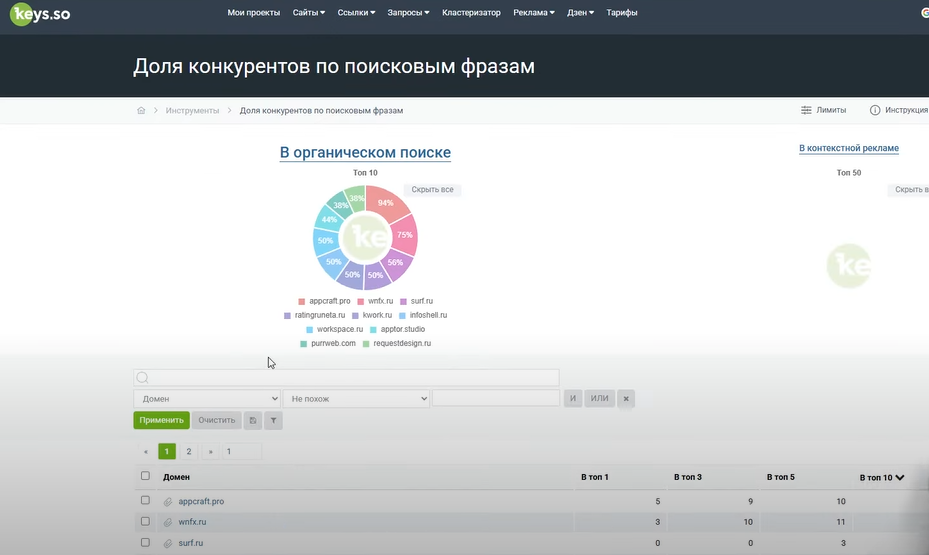Open the Ссылки dropdown menu
This screenshot has height=555, width=929.
tap(356, 12)
